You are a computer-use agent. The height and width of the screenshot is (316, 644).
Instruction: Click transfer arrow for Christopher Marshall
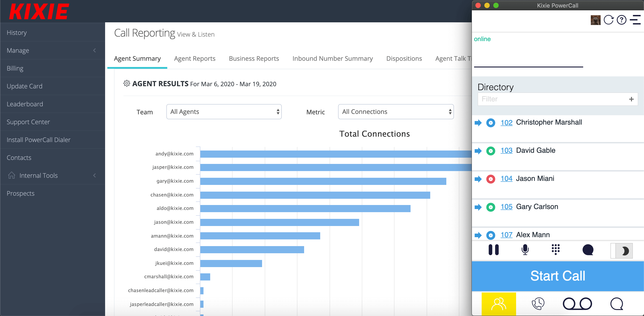click(x=478, y=123)
